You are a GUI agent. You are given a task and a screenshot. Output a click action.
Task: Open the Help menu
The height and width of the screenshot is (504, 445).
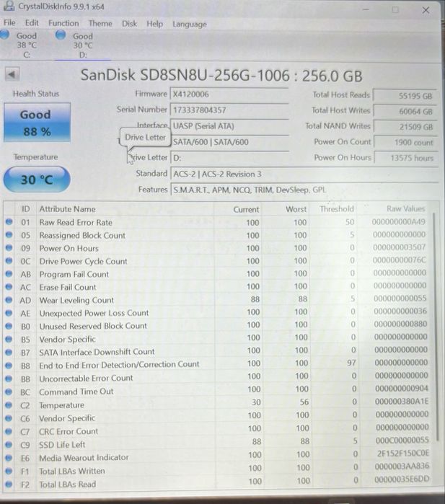154,24
